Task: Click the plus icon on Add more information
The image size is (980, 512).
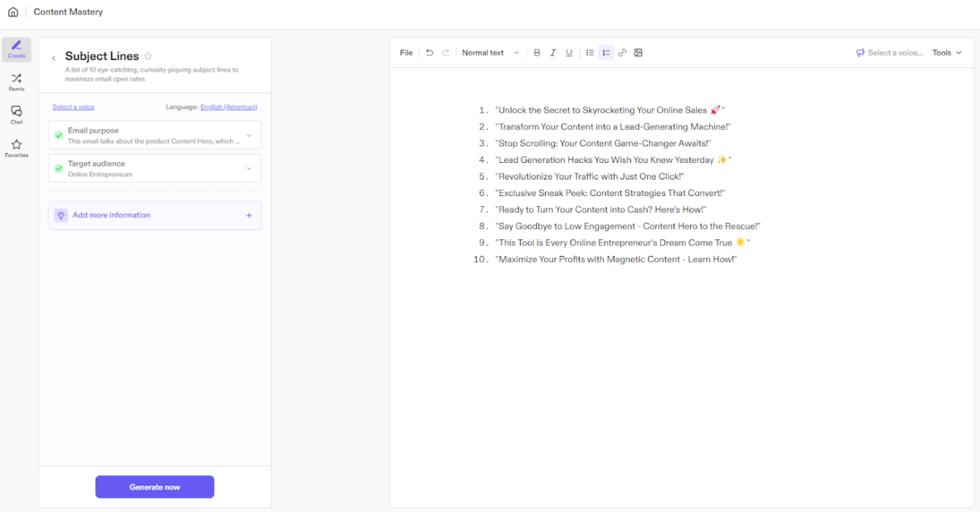Action: 248,215
